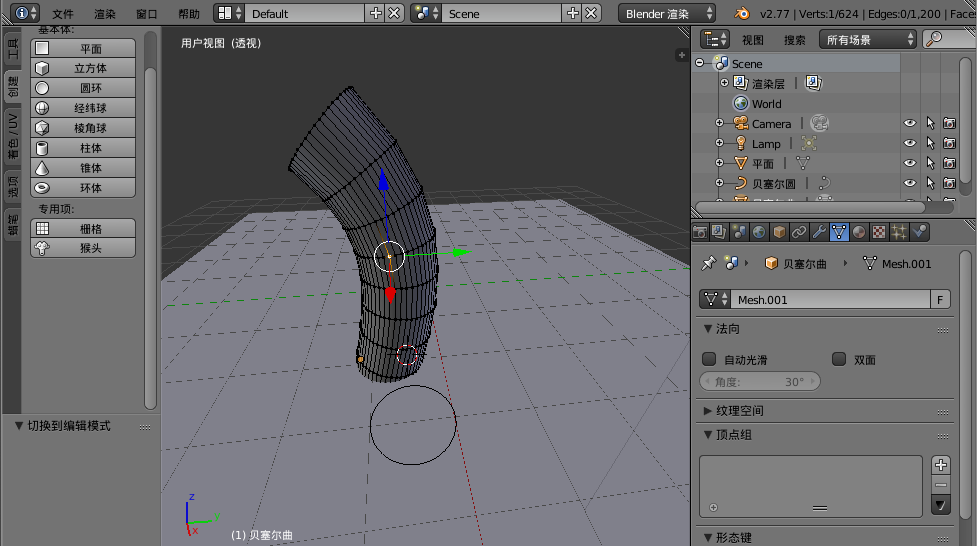Image resolution: width=977 pixels, height=546 pixels.
Task: Toggle Lamp renderability camera icon
Action: 949,144
